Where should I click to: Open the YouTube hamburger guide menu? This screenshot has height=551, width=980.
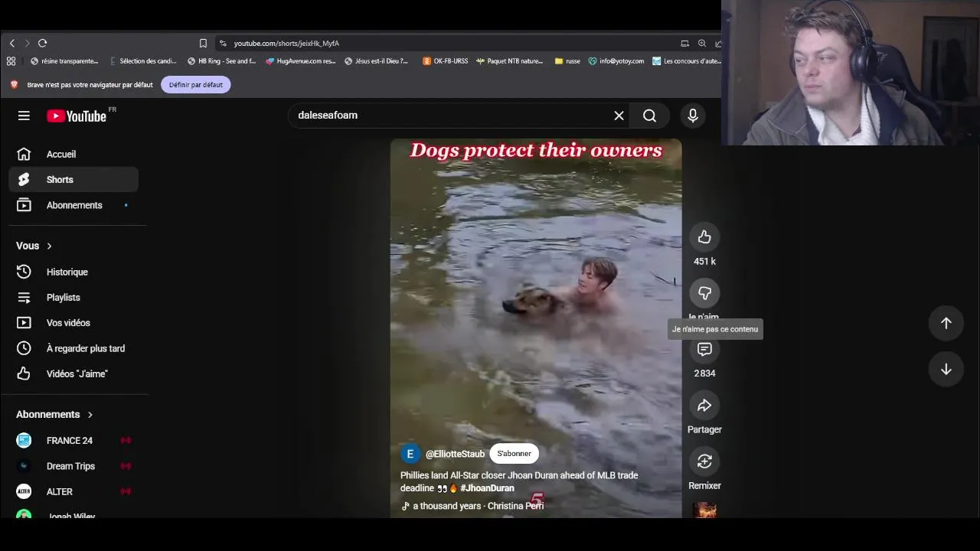24,116
